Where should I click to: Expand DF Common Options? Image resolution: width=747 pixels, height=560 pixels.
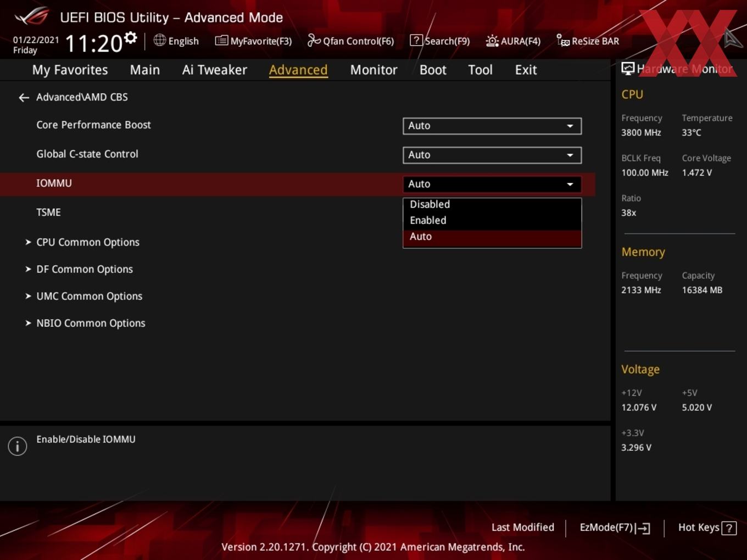point(84,269)
